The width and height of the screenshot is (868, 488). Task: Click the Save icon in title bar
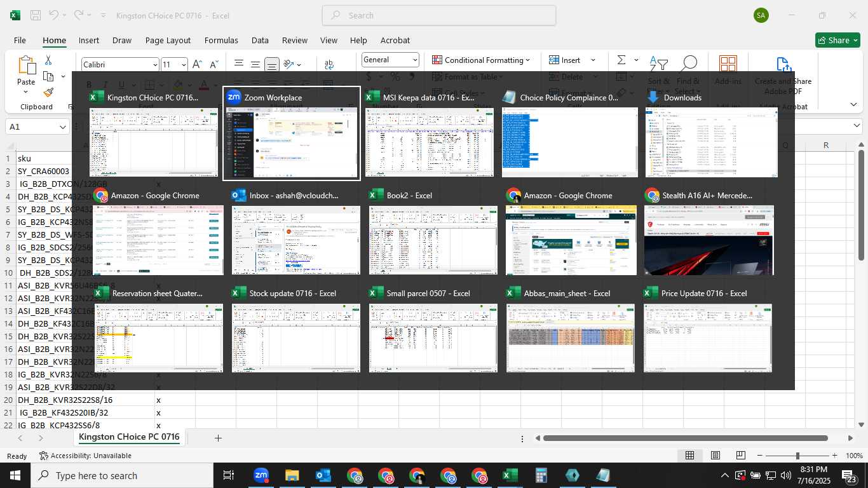coord(36,15)
